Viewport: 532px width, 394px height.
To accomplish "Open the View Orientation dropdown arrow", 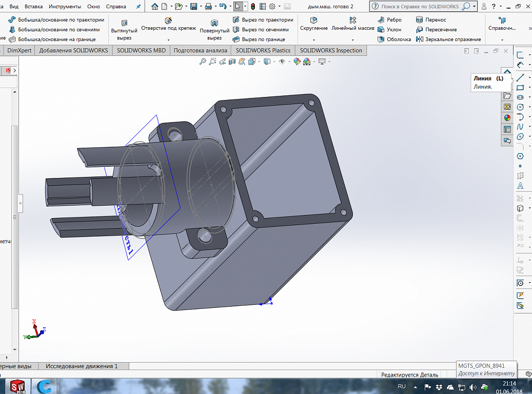I will tap(259, 62).
